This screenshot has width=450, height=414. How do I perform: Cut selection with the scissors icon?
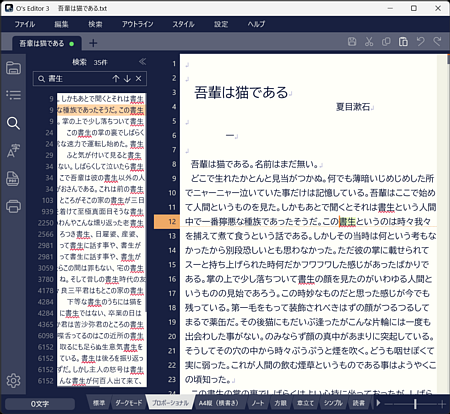point(369,42)
